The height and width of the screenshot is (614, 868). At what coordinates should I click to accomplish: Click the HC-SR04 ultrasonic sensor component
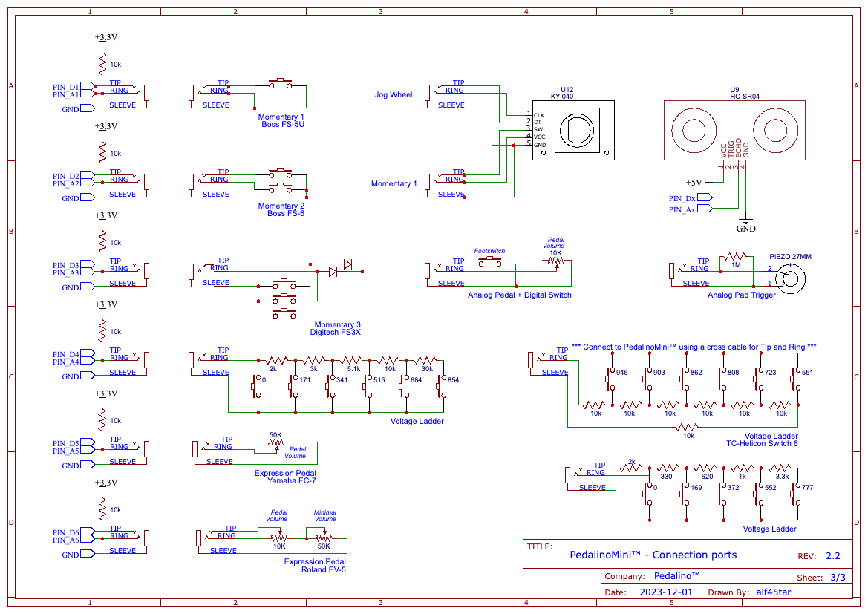(733, 131)
